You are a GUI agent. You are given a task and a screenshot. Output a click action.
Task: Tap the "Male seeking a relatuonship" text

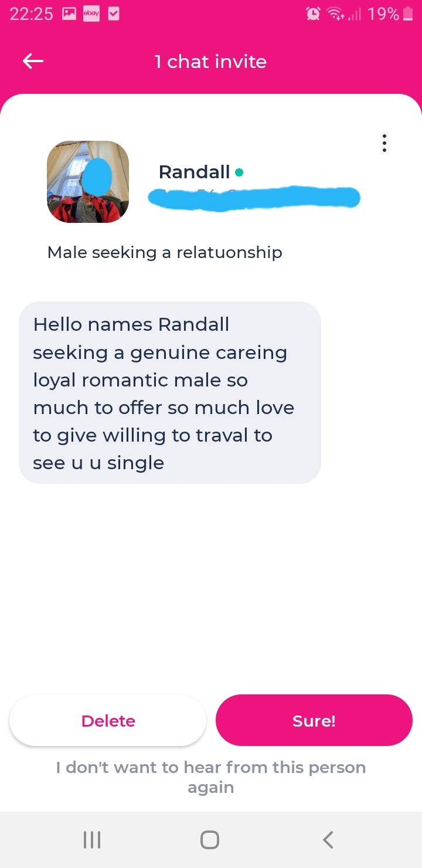coord(165,253)
